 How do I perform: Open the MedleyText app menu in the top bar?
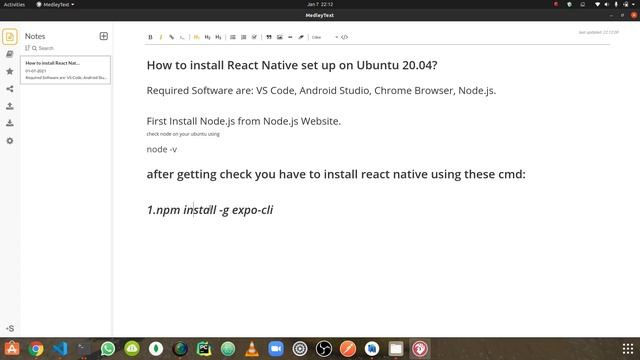pyautogui.click(x=55, y=4)
